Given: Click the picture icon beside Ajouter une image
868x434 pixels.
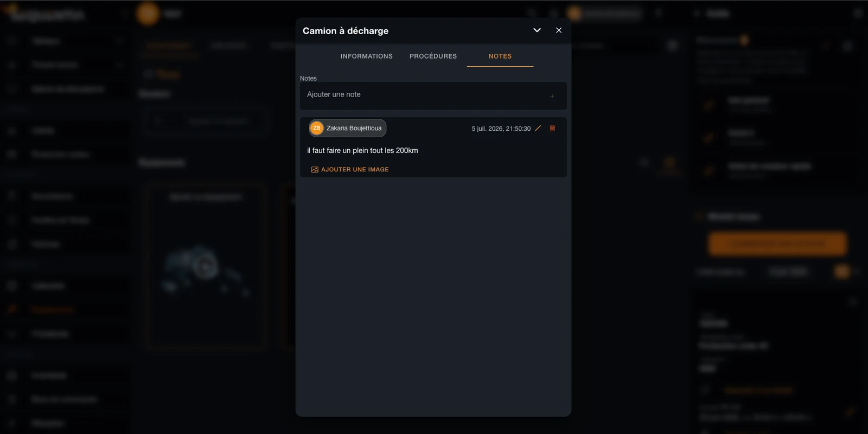Looking at the screenshot, I should [315, 170].
